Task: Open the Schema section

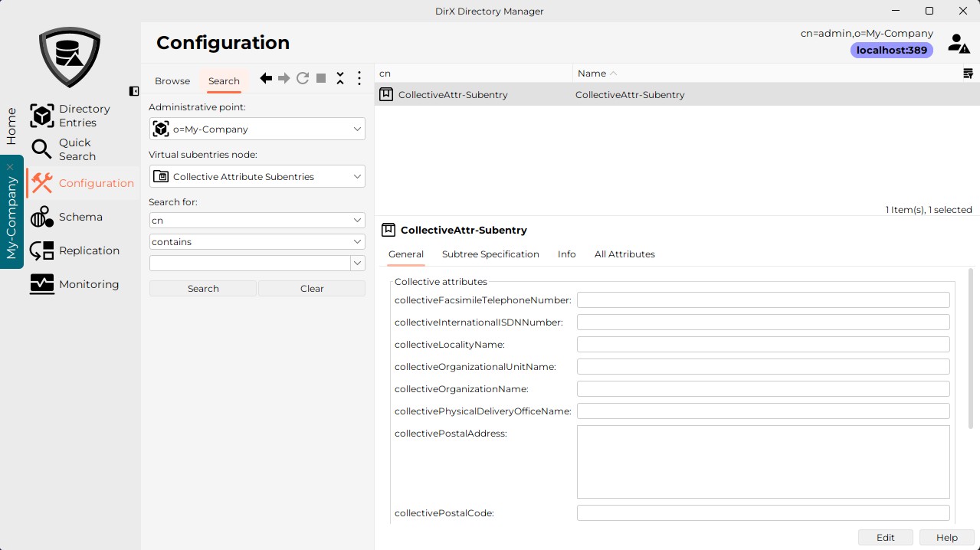Action: (x=81, y=217)
